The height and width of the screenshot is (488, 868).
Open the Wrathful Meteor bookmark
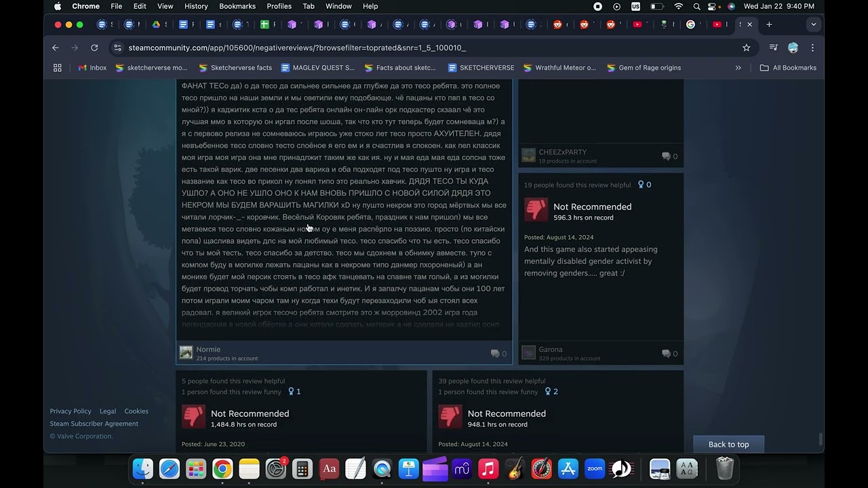pos(559,68)
